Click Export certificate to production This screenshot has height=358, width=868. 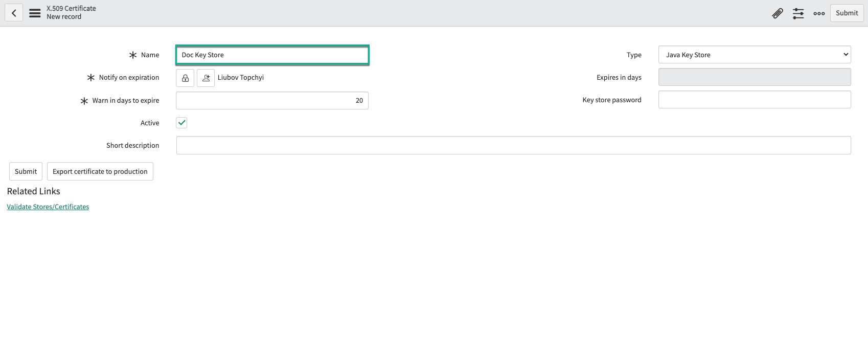pyautogui.click(x=100, y=171)
